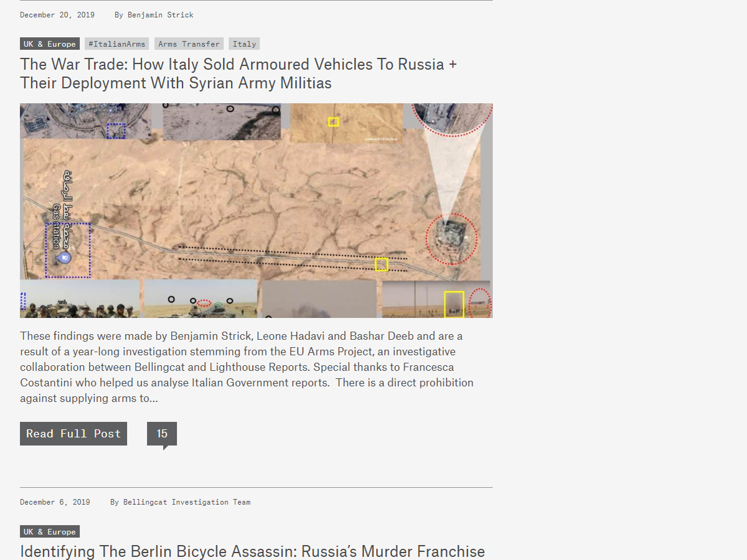Open the Italy tag

pyautogui.click(x=244, y=44)
